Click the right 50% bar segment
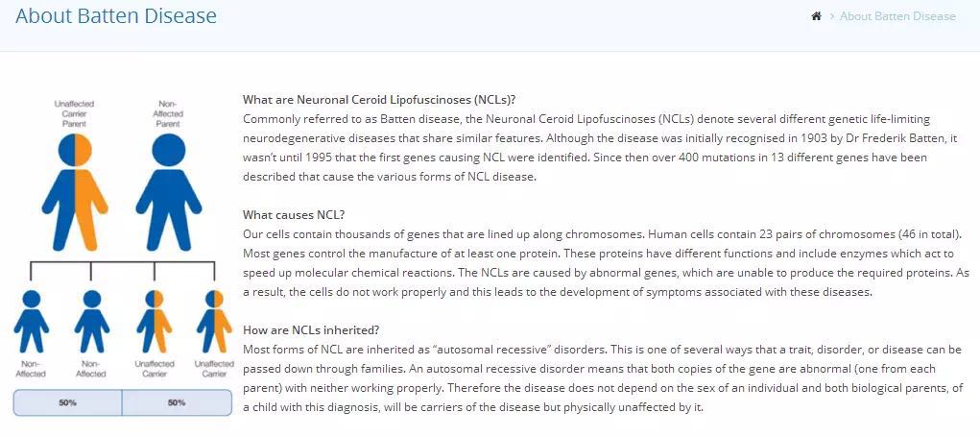The height and width of the screenshot is (437, 980). coord(177,402)
